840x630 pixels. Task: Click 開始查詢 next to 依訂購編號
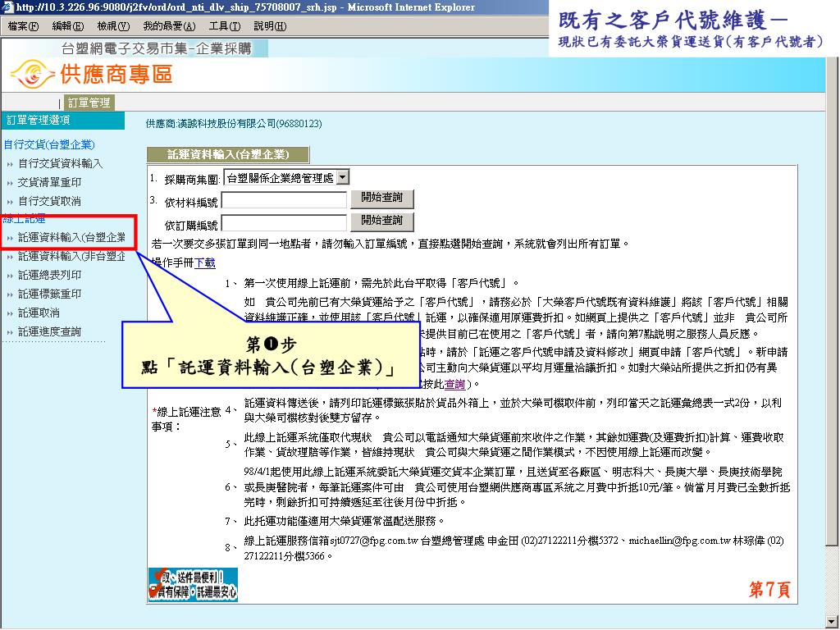point(382,221)
